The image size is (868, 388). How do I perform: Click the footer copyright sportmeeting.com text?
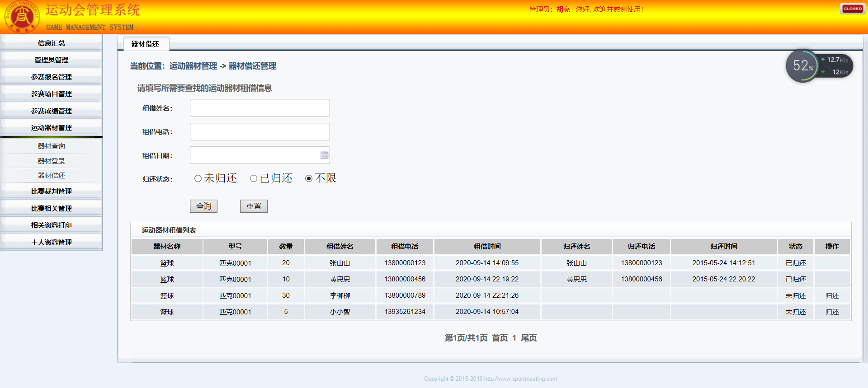pos(491,379)
